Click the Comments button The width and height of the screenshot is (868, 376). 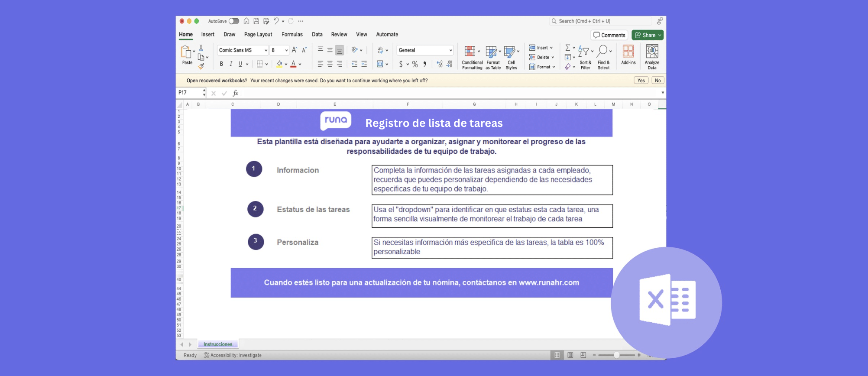click(609, 35)
